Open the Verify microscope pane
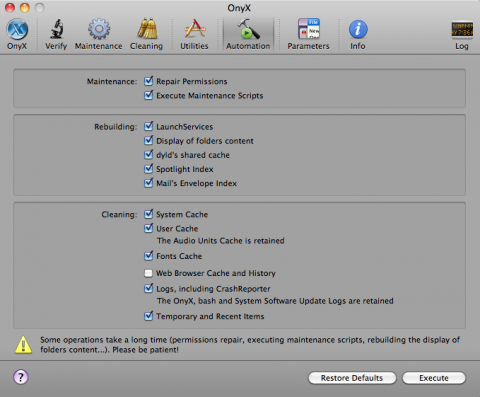This screenshot has width=480, height=397. 56,34
